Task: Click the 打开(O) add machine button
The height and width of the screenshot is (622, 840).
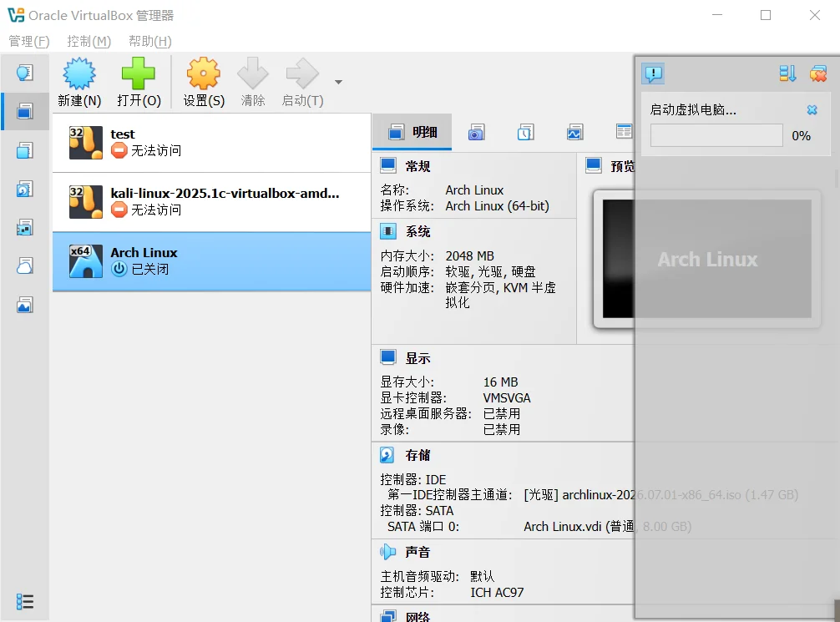Action: pyautogui.click(x=139, y=83)
